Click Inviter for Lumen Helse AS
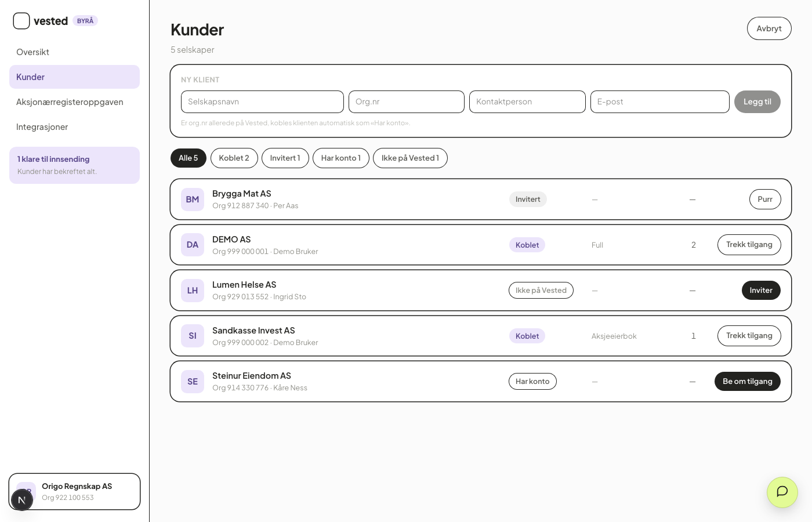Viewport: 812px width, 522px height. pyautogui.click(x=761, y=291)
